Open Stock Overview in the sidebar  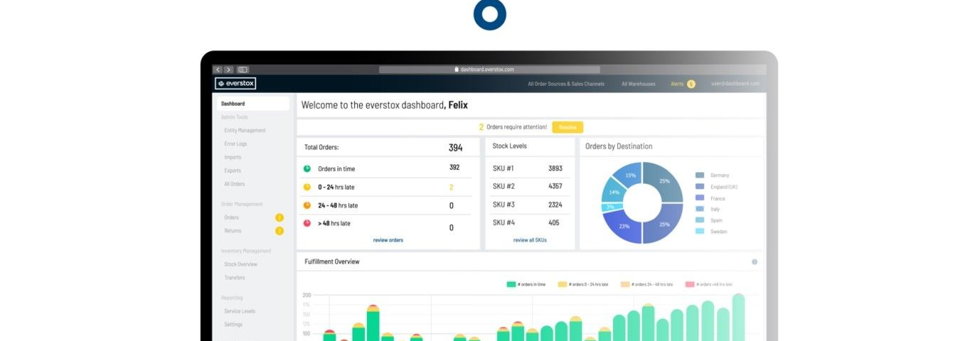click(241, 264)
